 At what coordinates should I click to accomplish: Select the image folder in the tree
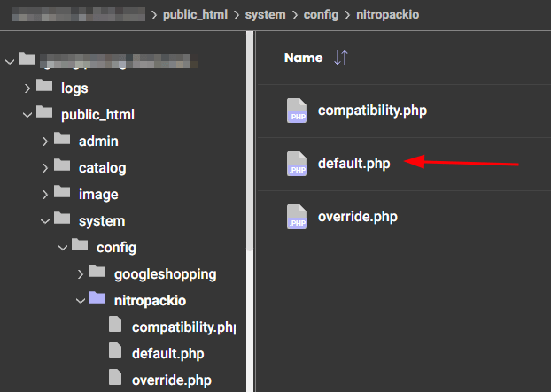(97, 194)
